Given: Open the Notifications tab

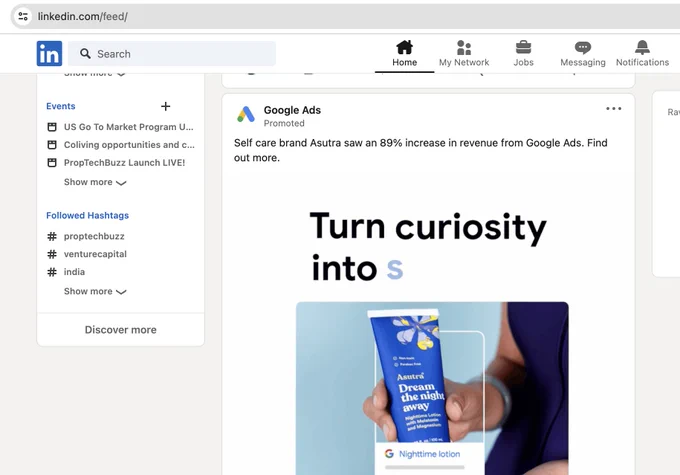Looking at the screenshot, I should pos(642,54).
